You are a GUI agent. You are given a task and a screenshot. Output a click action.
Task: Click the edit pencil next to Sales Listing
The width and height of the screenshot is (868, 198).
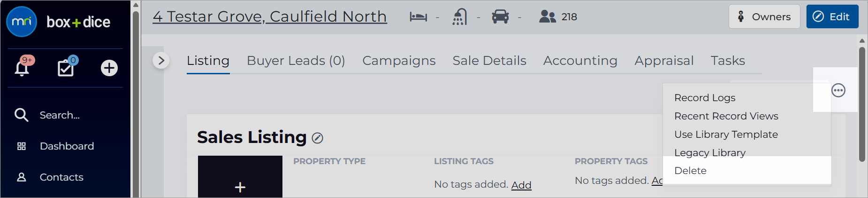[318, 138]
